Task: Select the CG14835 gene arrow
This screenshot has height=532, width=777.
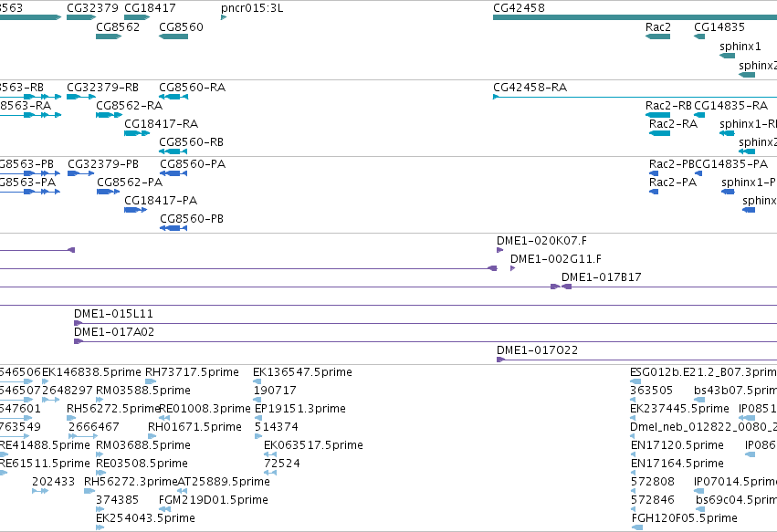Action: point(699,37)
